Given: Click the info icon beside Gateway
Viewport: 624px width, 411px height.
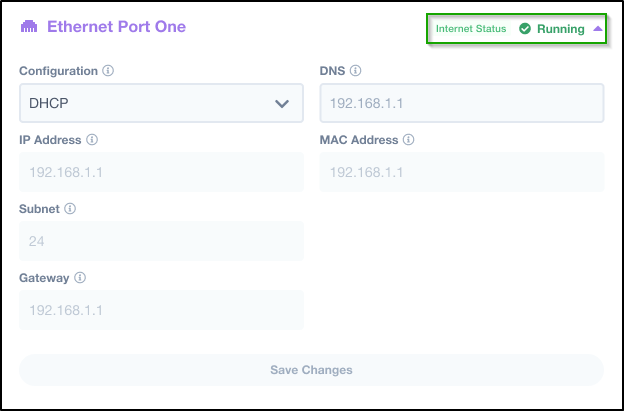Looking at the screenshot, I should 80,278.
